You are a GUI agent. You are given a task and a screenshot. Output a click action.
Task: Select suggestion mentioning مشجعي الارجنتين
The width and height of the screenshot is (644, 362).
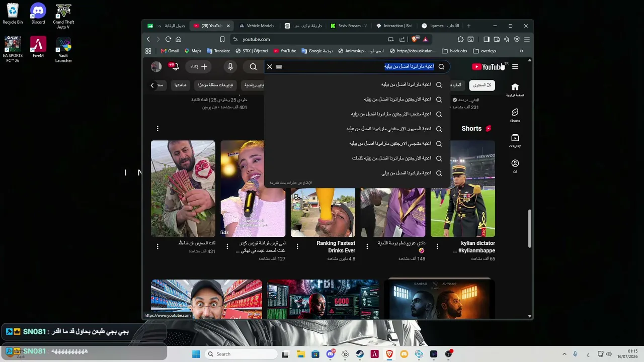[357, 144]
